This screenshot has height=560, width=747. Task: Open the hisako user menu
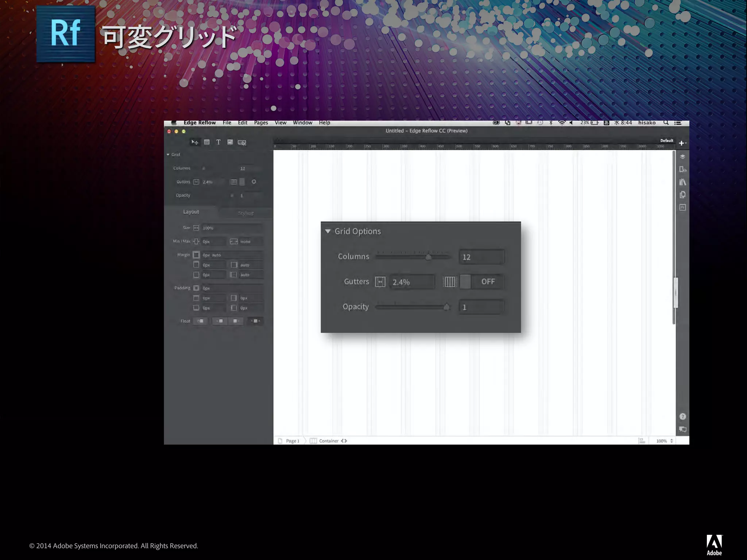click(647, 123)
